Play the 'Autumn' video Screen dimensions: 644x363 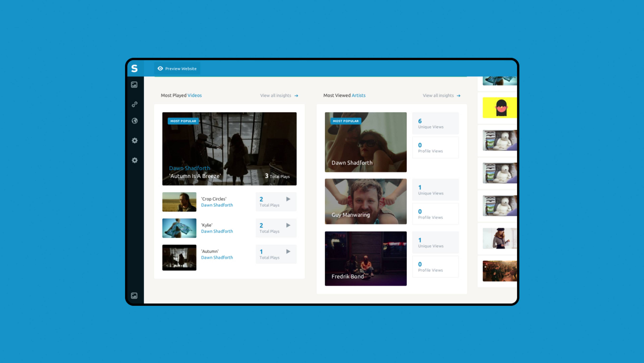(x=288, y=251)
